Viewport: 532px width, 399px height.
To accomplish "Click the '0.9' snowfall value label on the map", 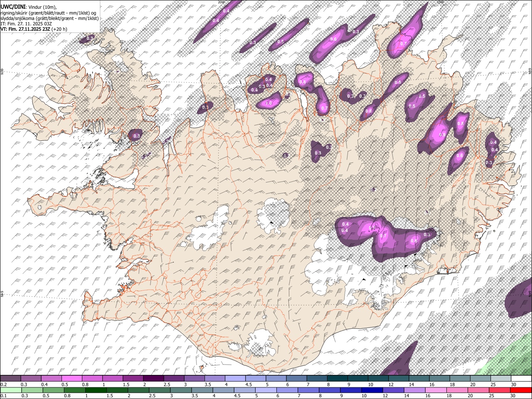I will (x=442, y=134).
